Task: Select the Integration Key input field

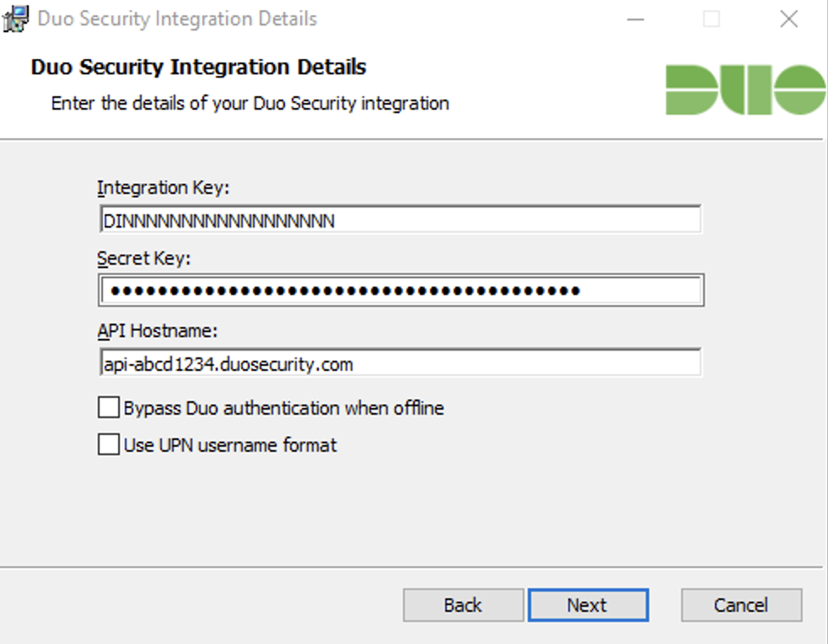Action: tap(401, 219)
